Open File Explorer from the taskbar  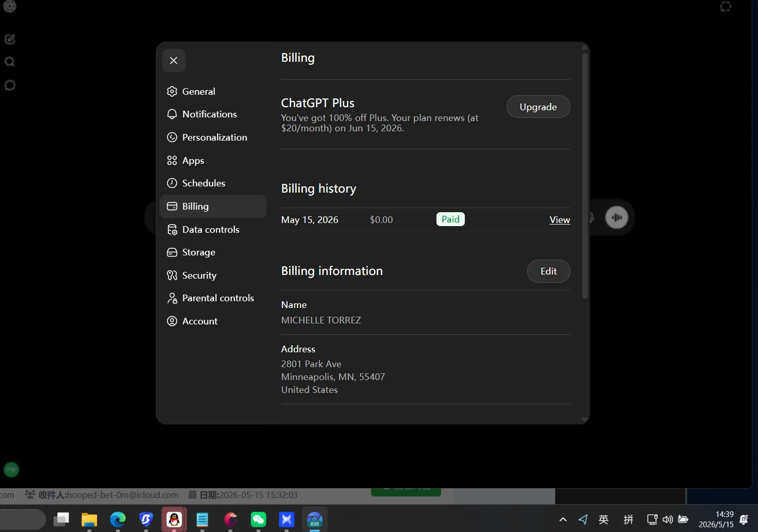89,519
